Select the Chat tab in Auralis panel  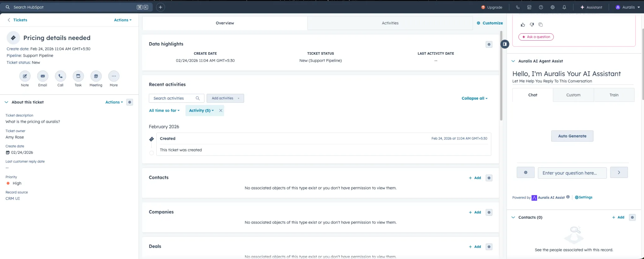coord(533,95)
